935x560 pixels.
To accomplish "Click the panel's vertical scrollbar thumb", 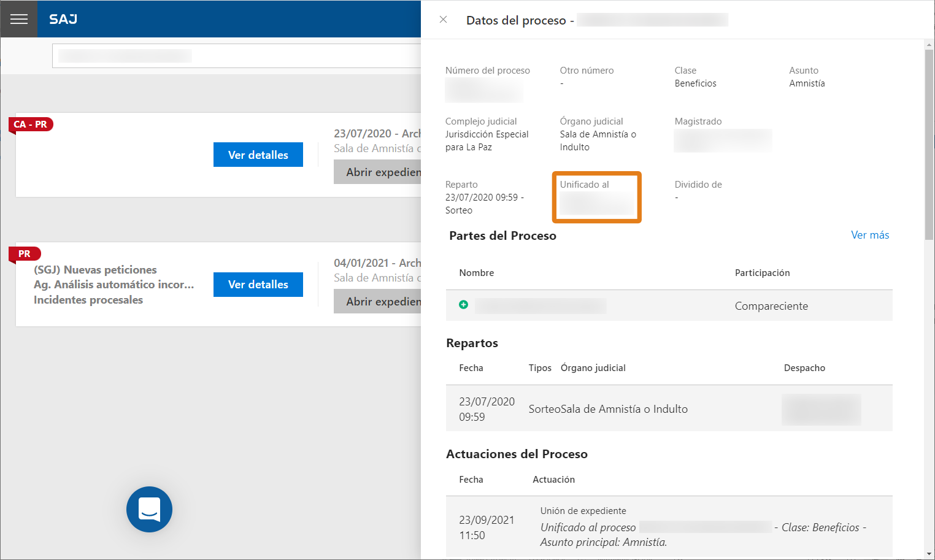I will [929, 145].
